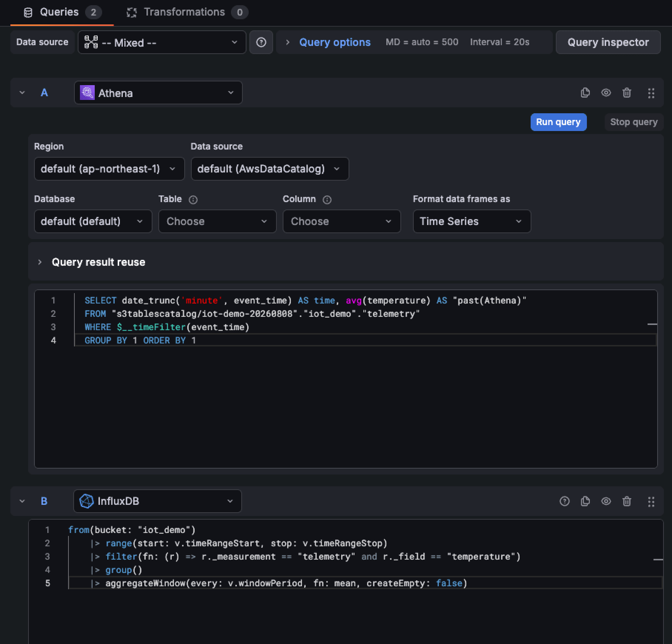This screenshot has width=672, height=644.
Task: Rename query A by its letter label
Action: pyautogui.click(x=44, y=93)
